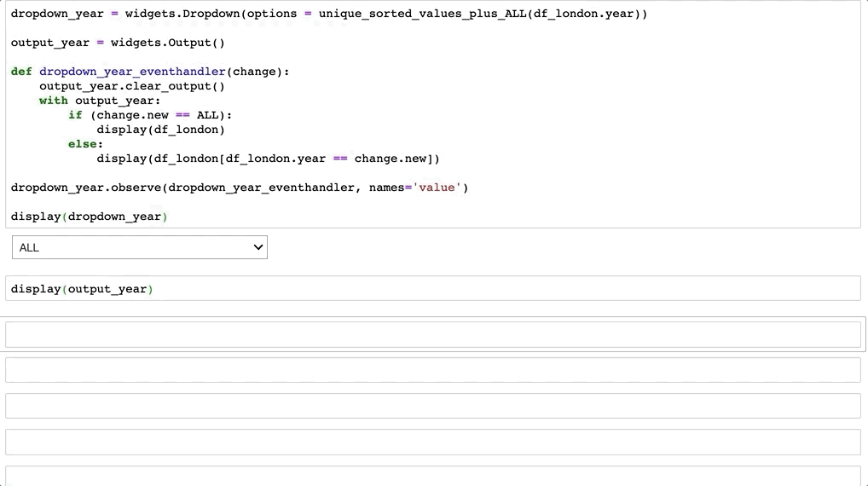Click the def dropdown_year_eventhandler line
Viewport: 868px width, 486px height.
pos(150,72)
